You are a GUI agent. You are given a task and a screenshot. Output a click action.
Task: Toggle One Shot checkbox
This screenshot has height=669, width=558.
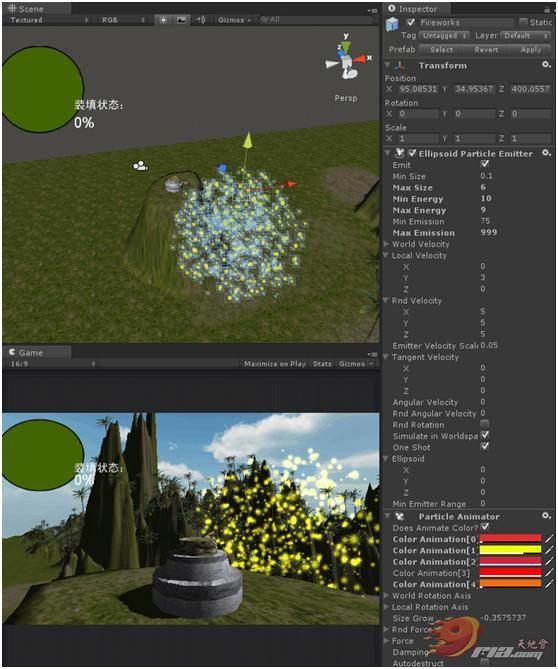click(x=485, y=447)
